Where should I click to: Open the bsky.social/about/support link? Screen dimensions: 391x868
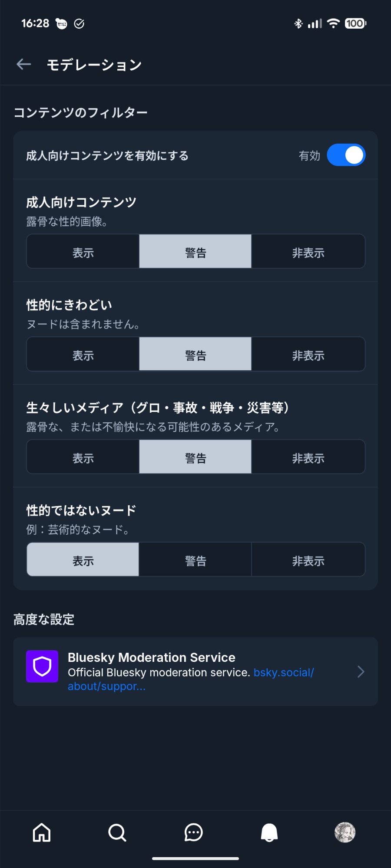coord(283,673)
